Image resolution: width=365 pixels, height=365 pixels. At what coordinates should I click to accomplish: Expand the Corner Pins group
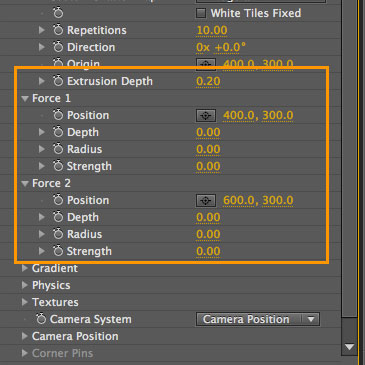24,353
